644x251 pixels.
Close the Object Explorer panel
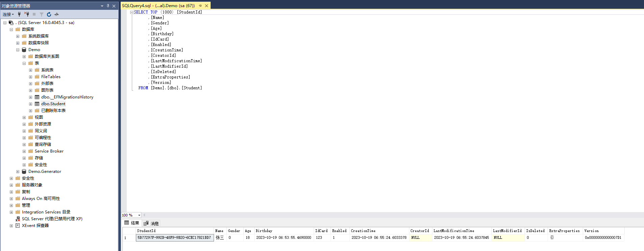pos(114,6)
